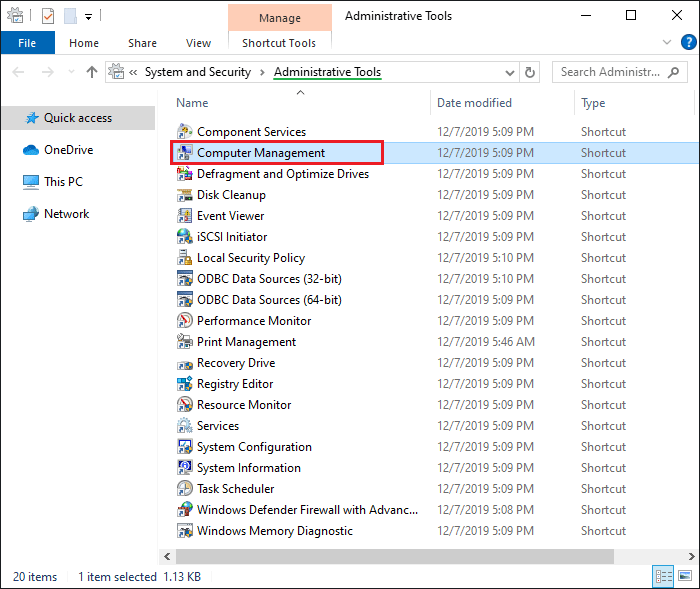Click System and Security in address bar
The height and width of the screenshot is (589, 700).
(x=198, y=72)
